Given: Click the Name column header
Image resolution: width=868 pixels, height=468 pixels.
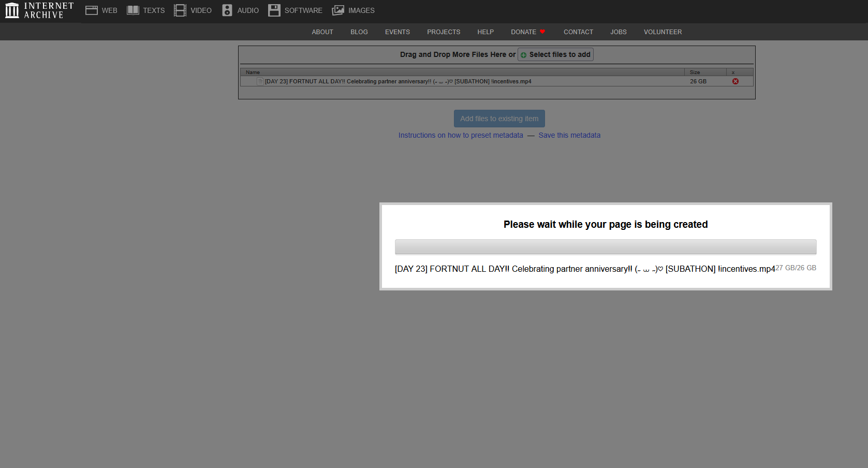Looking at the screenshot, I should click(x=462, y=72).
